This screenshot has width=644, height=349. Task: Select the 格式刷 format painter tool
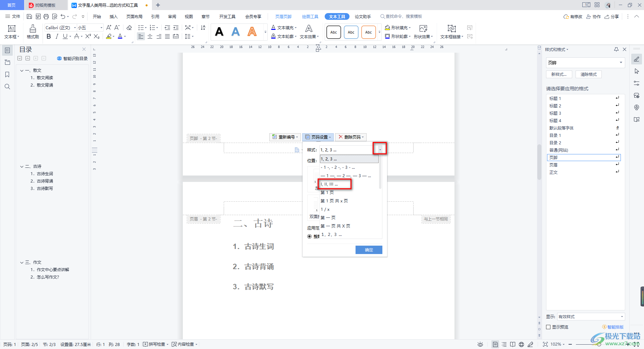tap(32, 32)
